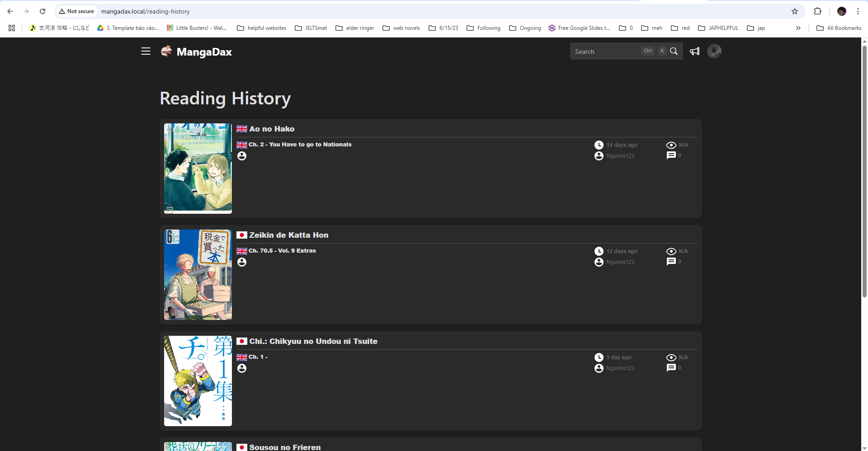Viewport: 868px width, 451px height.
Task: Open the meh bookmark folder
Action: pyautogui.click(x=652, y=28)
